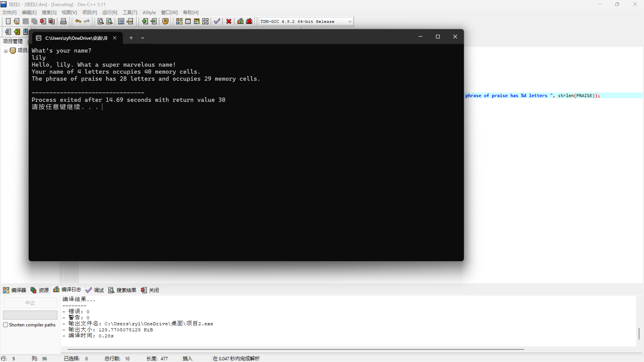This screenshot has height=362, width=644.
Task: Switch to the 调试 tab
Action: pos(95,290)
